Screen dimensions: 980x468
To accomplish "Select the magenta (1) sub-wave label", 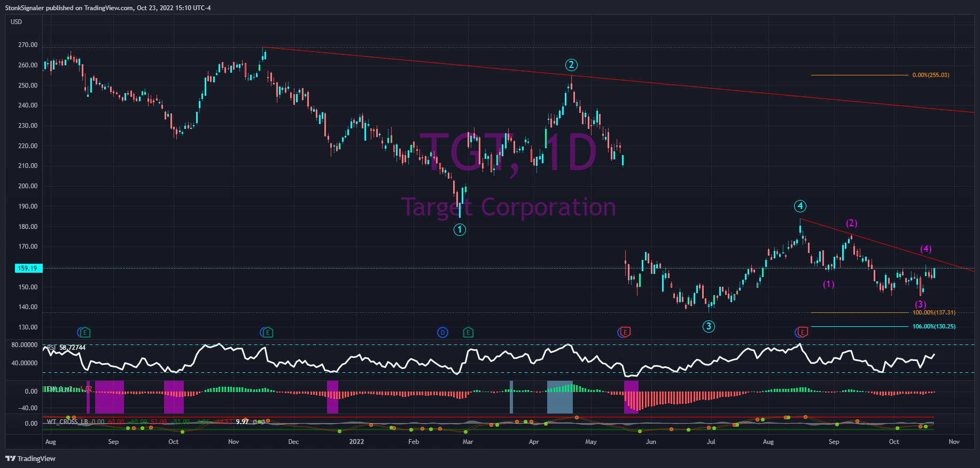I will coord(829,284).
